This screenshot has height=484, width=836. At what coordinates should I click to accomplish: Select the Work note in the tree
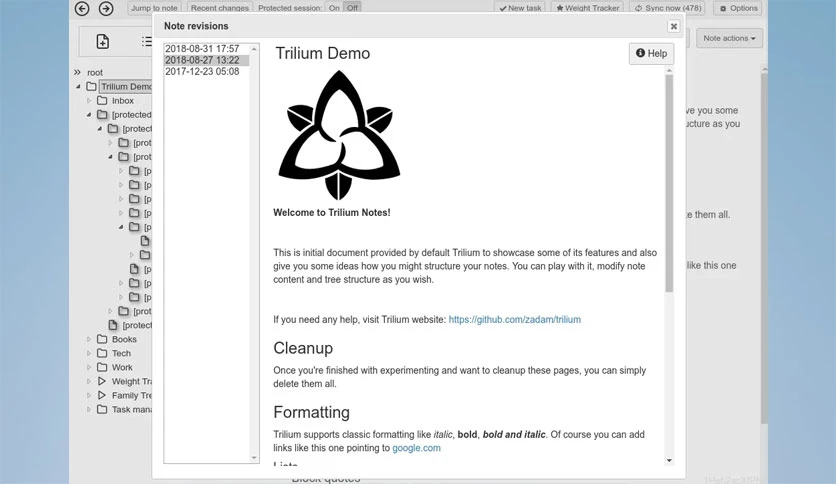(122, 367)
